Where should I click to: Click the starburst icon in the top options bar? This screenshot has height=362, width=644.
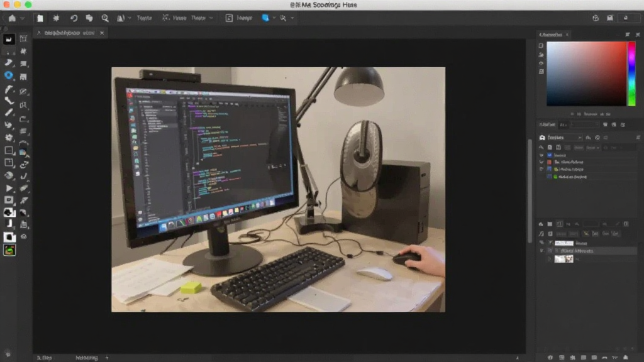pos(56,18)
